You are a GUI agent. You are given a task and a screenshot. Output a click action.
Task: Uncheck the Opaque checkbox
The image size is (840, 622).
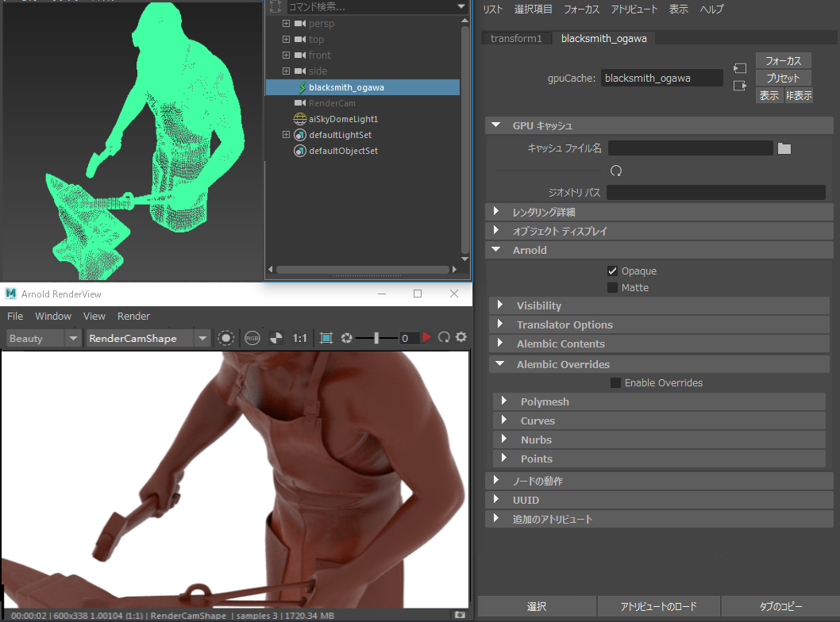612,271
